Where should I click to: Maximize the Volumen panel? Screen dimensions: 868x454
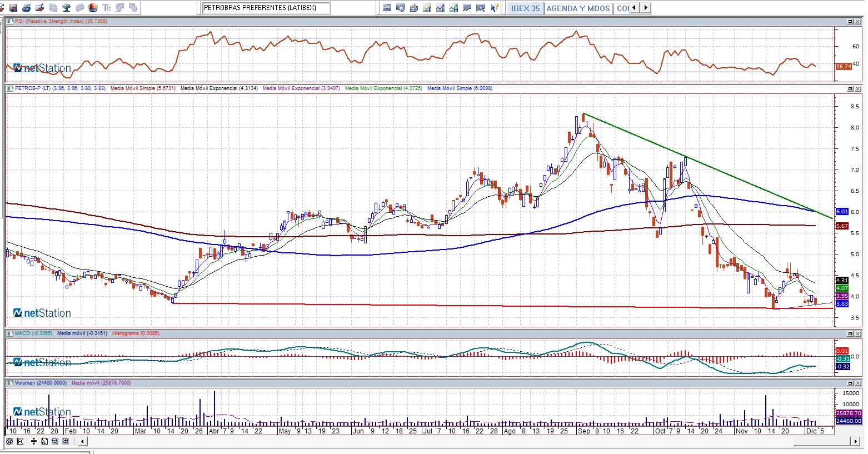click(850, 383)
